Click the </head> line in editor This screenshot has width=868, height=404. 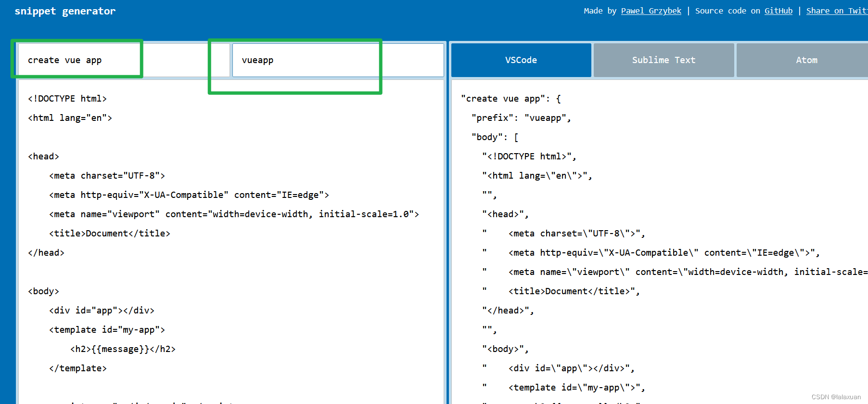click(46, 253)
